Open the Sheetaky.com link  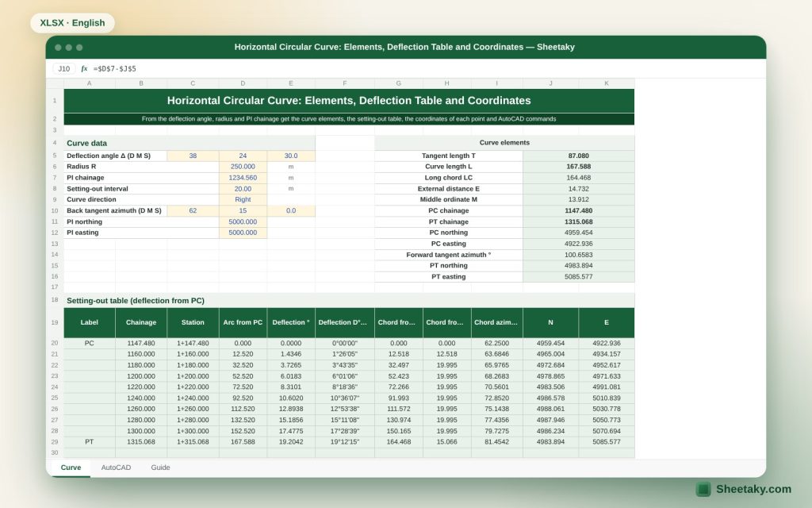click(753, 489)
